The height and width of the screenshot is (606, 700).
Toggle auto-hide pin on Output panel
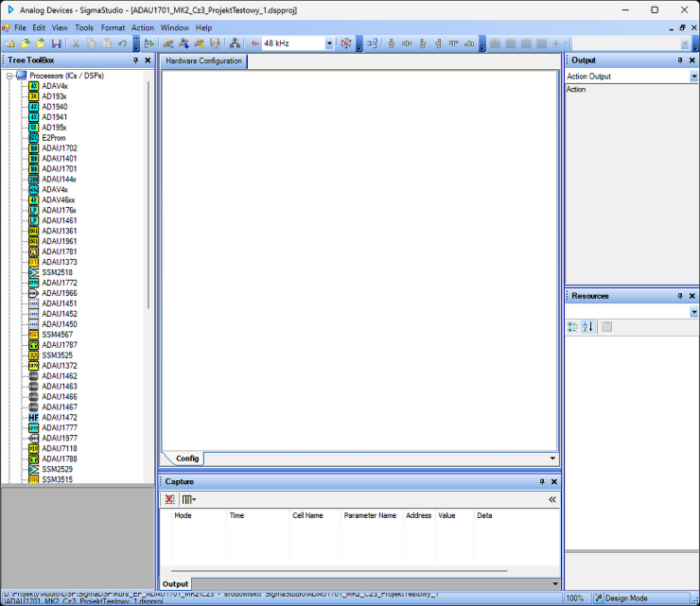[x=679, y=61]
